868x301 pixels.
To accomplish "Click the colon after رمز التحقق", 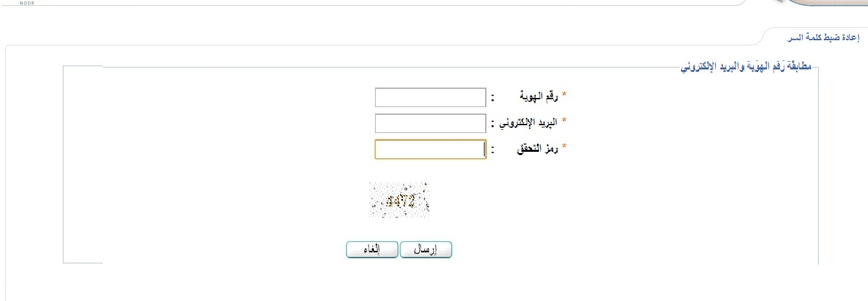I will (x=492, y=150).
